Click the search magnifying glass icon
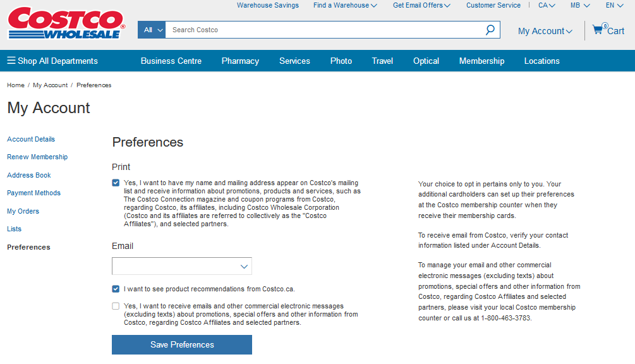The image size is (635, 364). (490, 30)
